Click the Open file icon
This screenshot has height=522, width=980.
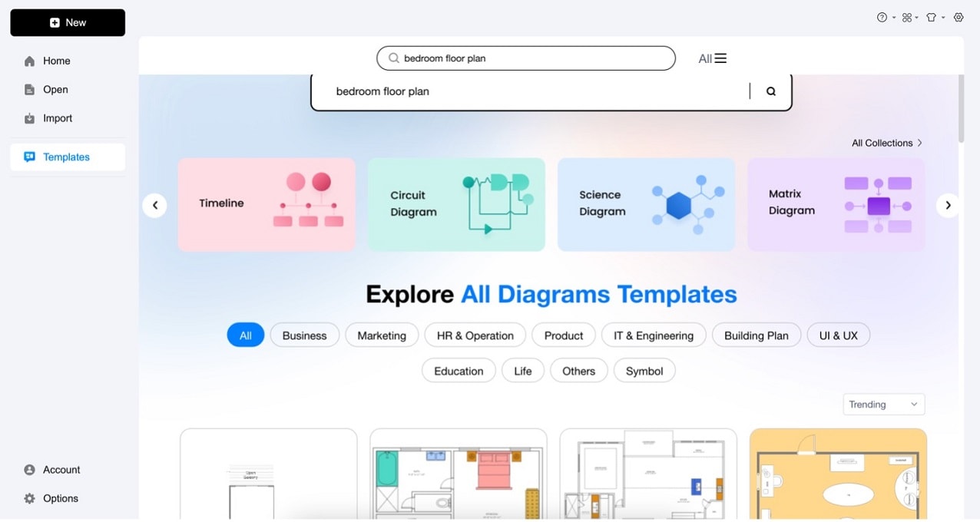coord(29,90)
